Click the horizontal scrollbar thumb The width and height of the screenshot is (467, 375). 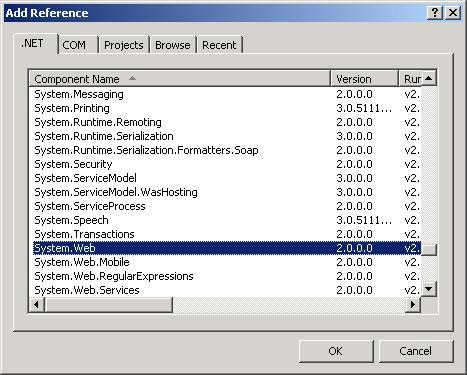pos(108,304)
